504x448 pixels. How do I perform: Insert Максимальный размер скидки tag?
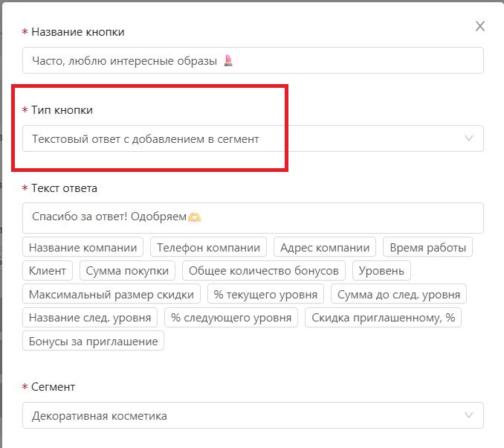(x=112, y=294)
